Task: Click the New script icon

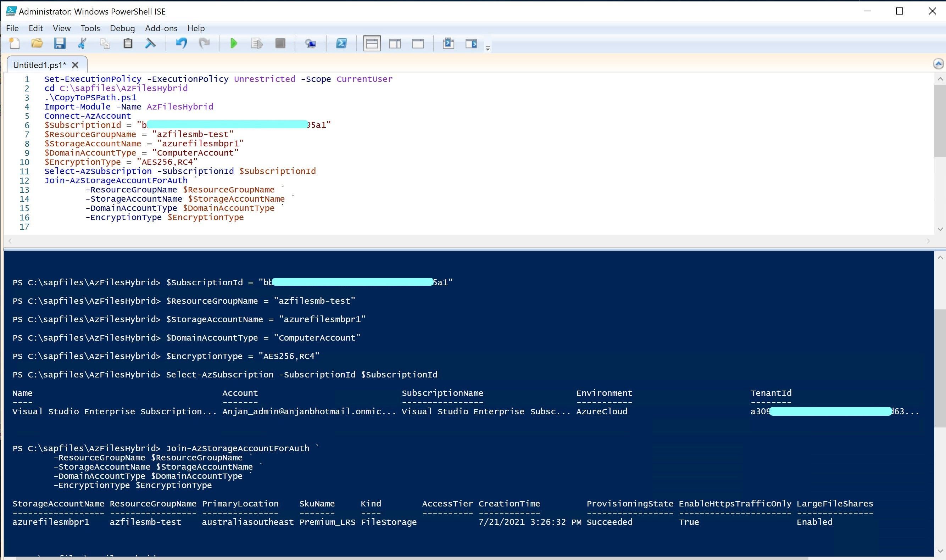Action: coord(14,43)
